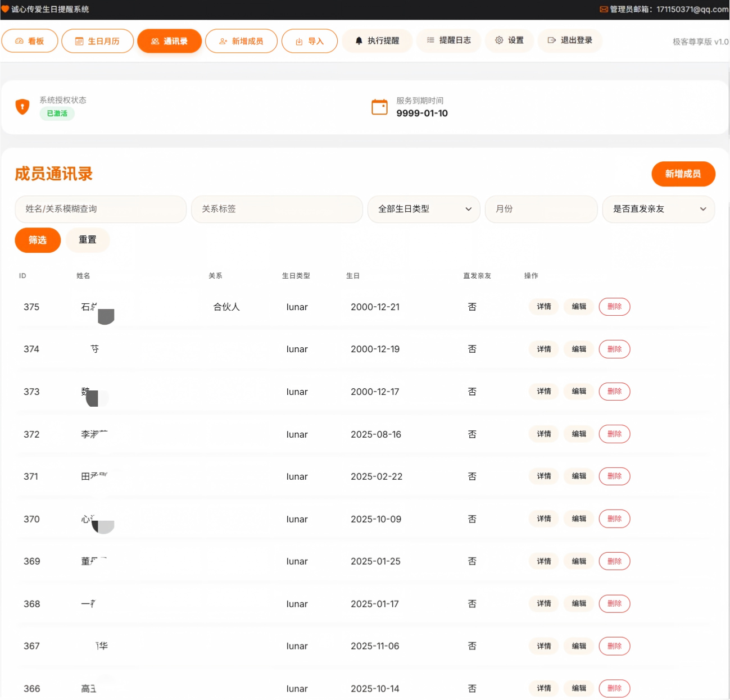Open 设置 settings page
The image size is (730, 700).
(x=509, y=40)
